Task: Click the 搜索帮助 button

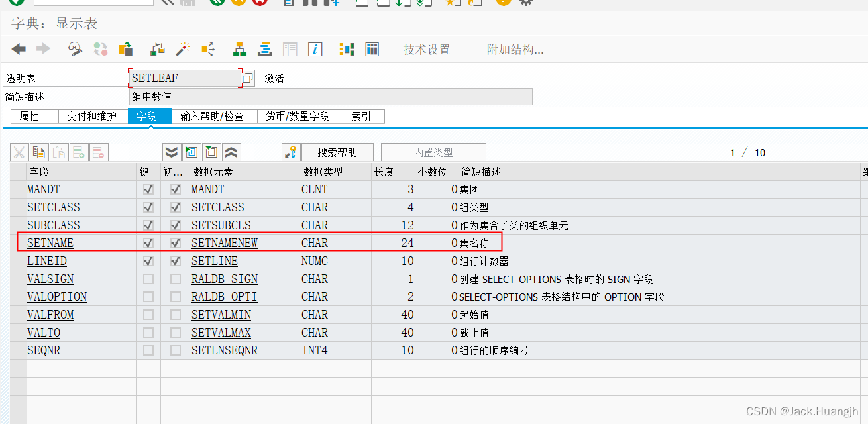Action: pyautogui.click(x=337, y=152)
